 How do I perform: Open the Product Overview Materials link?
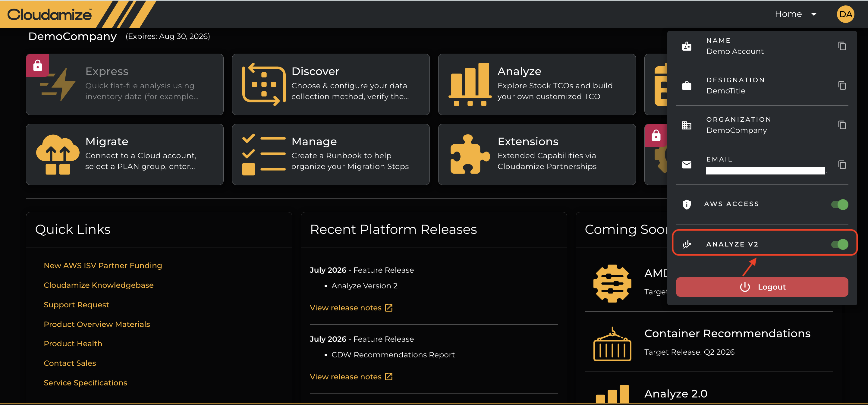pos(97,324)
